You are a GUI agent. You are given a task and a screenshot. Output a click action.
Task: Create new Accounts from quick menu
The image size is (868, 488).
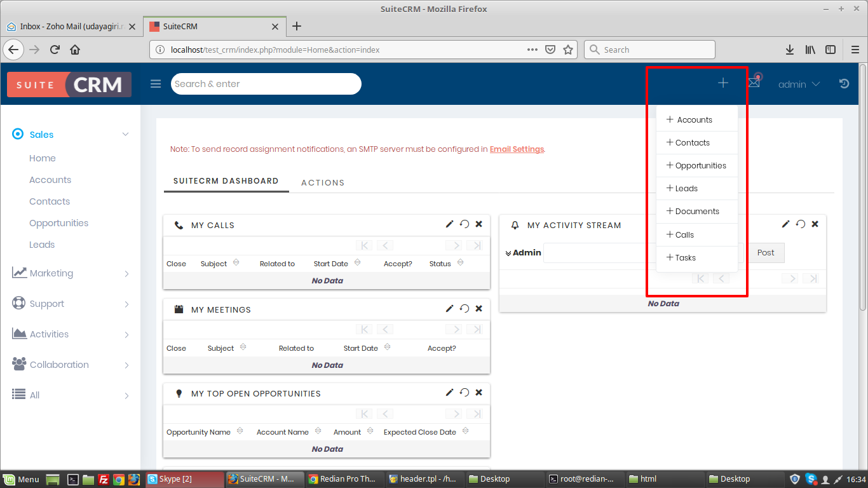coord(697,119)
